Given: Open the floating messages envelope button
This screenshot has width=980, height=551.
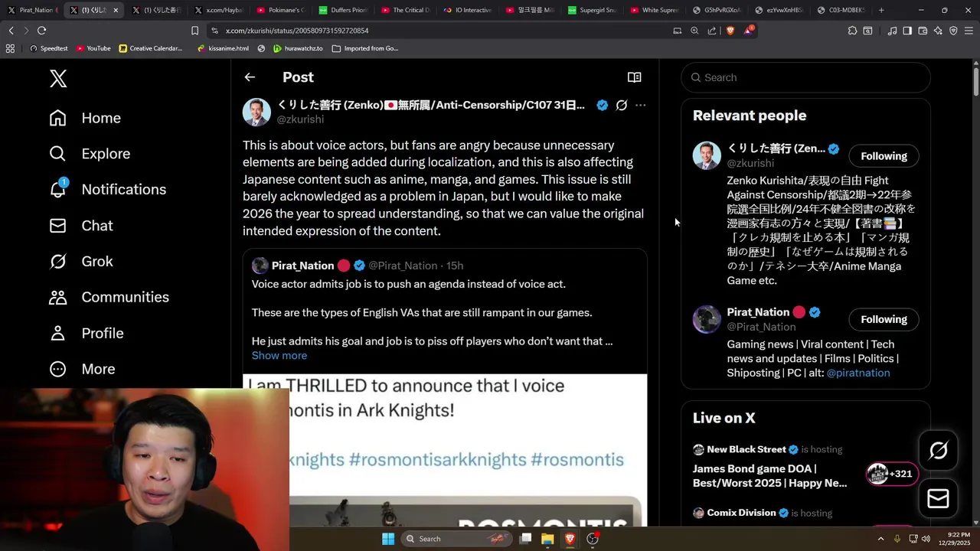Looking at the screenshot, I should tap(938, 498).
